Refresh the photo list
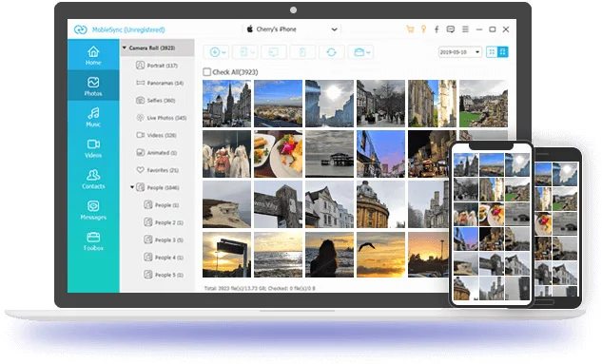602x364 pixels. pyautogui.click(x=331, y=52)
